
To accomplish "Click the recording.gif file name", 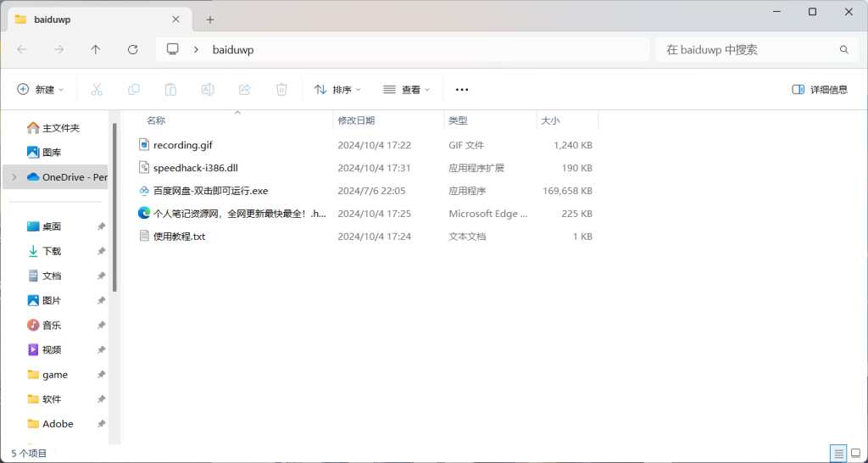I will click(183, 145).
